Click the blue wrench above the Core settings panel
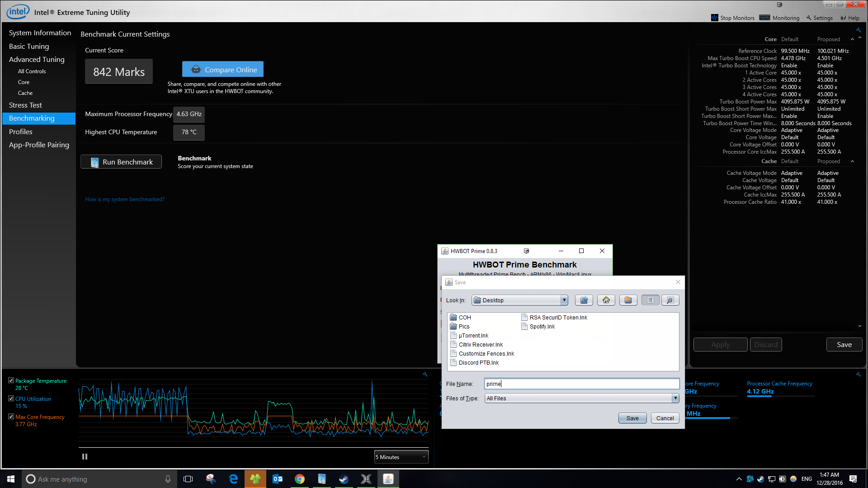The image size is (868, 488). coord(858,30)
